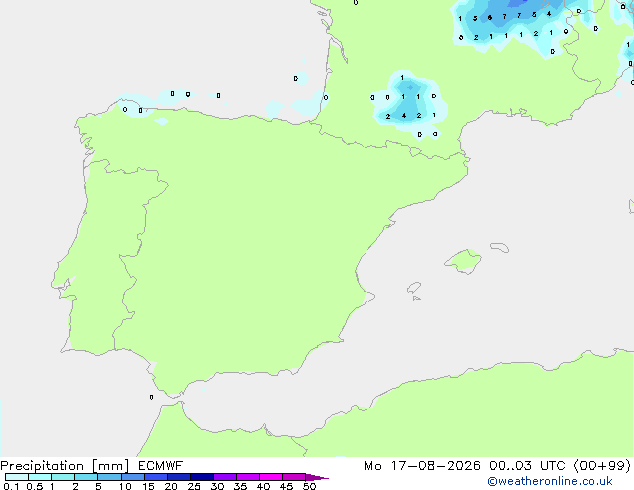Click the '15' legend scale label
Screen dimensions: 634x490
(x=148, y=486)
